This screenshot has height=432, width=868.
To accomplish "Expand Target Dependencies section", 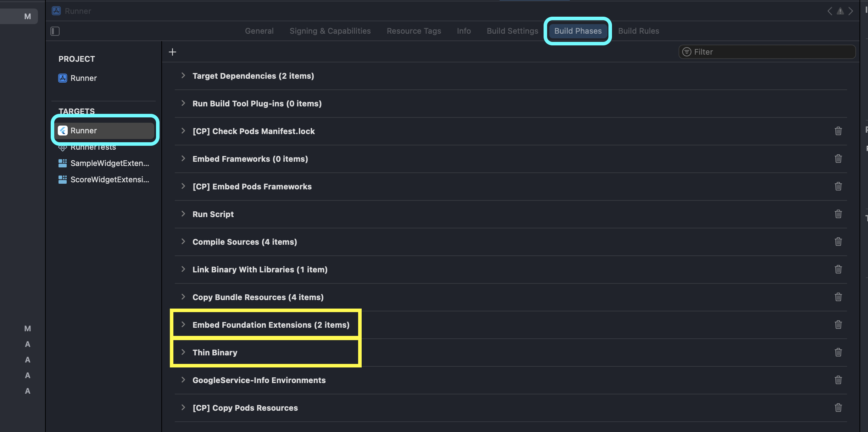I will 183,75.
